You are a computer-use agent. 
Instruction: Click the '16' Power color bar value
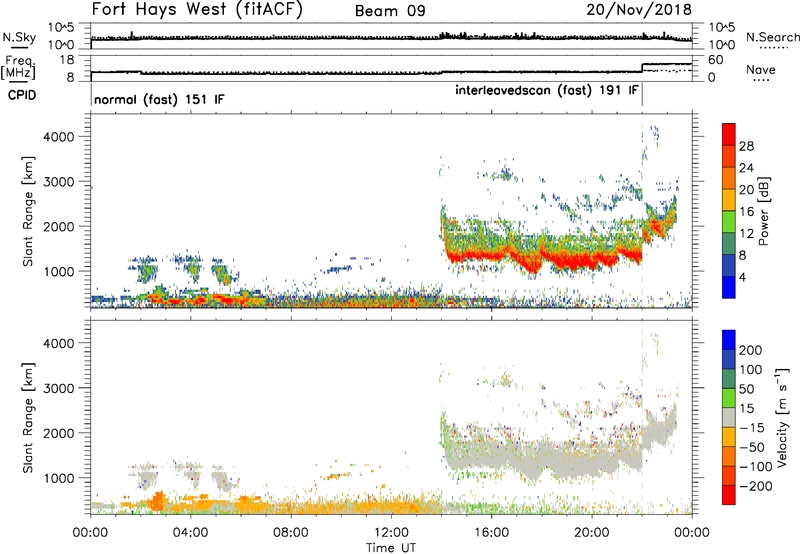746,212
